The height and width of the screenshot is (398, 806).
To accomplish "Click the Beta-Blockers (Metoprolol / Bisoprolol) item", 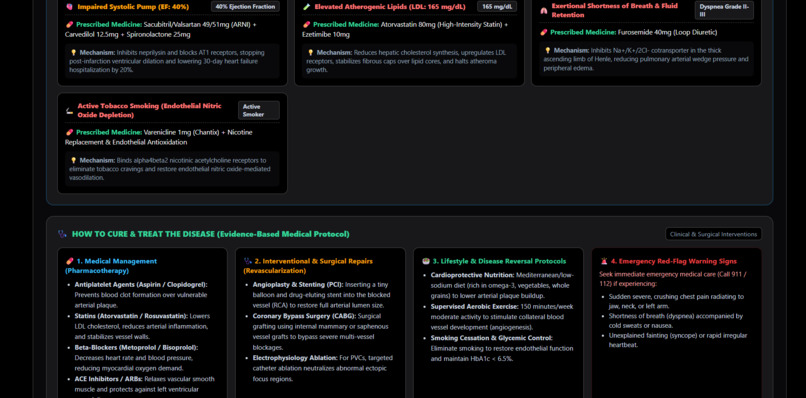I will click(137, 357).
